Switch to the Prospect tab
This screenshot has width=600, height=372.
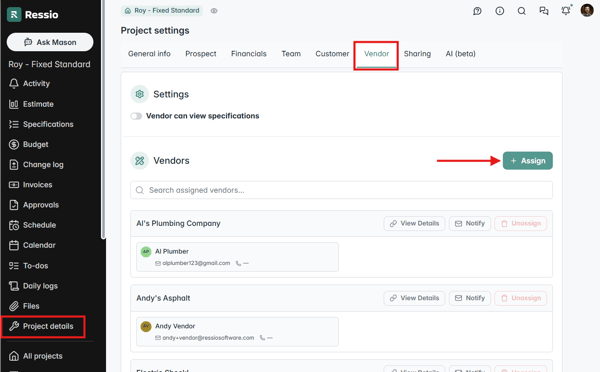[201, 54]
